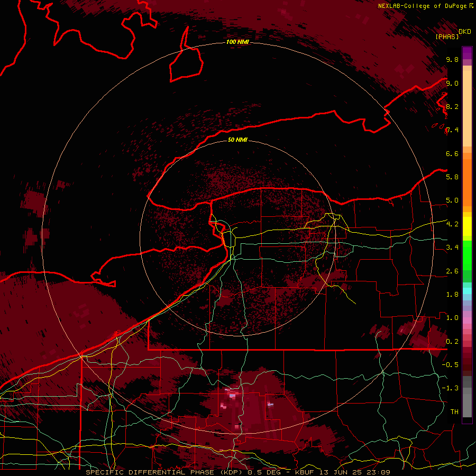This screenshot has width=476, height=476.
Task: Click the 3.4 legend value
Action: coord(452,248)
